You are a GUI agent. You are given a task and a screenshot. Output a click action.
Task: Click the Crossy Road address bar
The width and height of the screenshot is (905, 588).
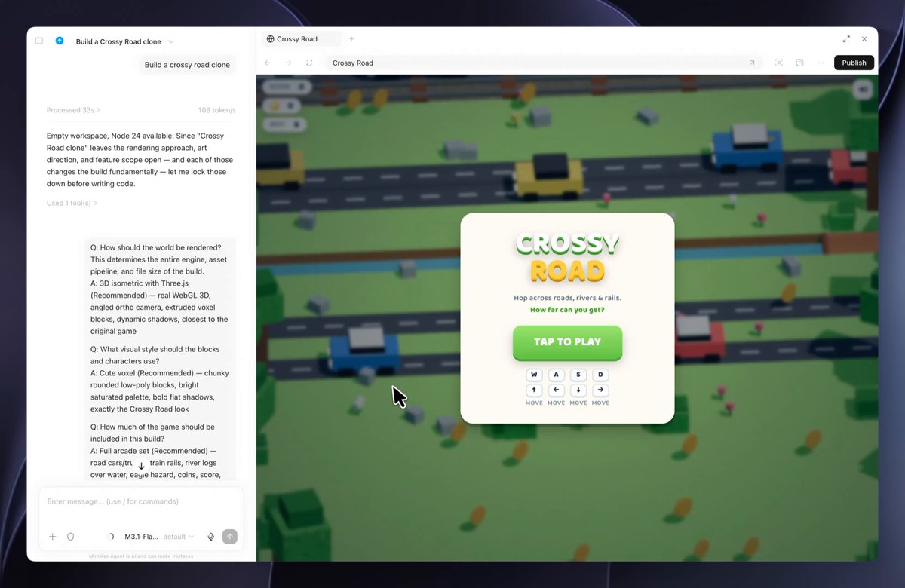(543, 63)
